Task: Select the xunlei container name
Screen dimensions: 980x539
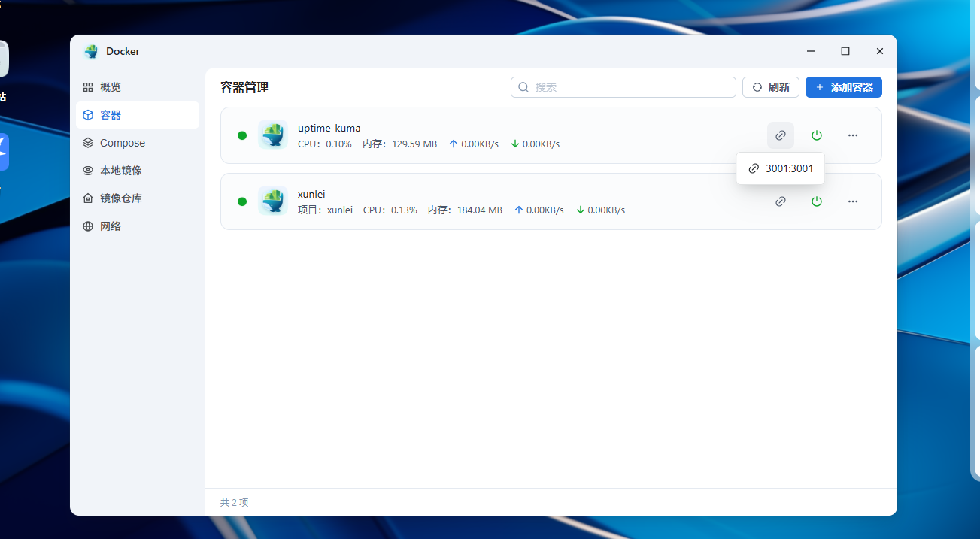Action: click(x=311, y=194)
